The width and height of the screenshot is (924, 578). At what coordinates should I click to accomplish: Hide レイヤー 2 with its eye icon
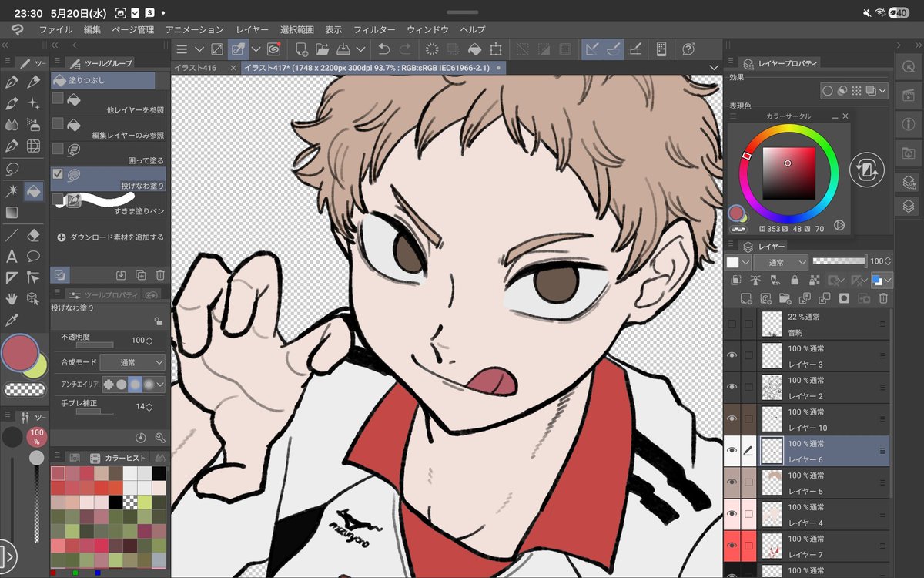[732, 387]
